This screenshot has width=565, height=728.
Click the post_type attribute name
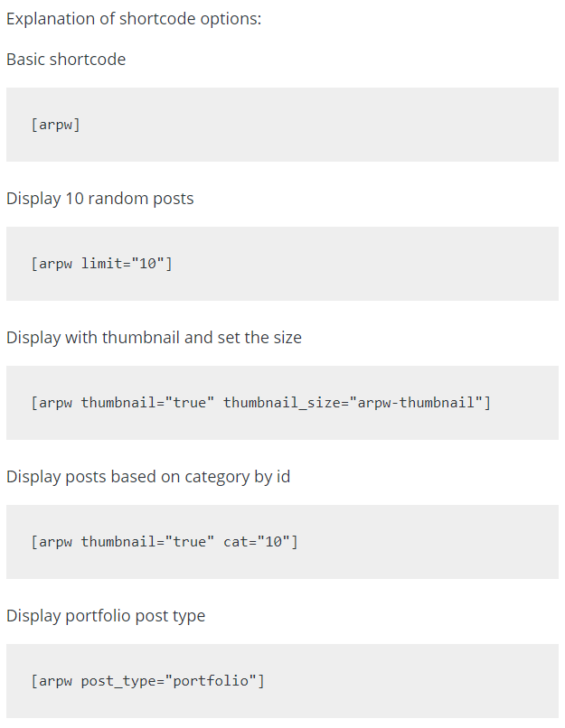tap(118, 681)
